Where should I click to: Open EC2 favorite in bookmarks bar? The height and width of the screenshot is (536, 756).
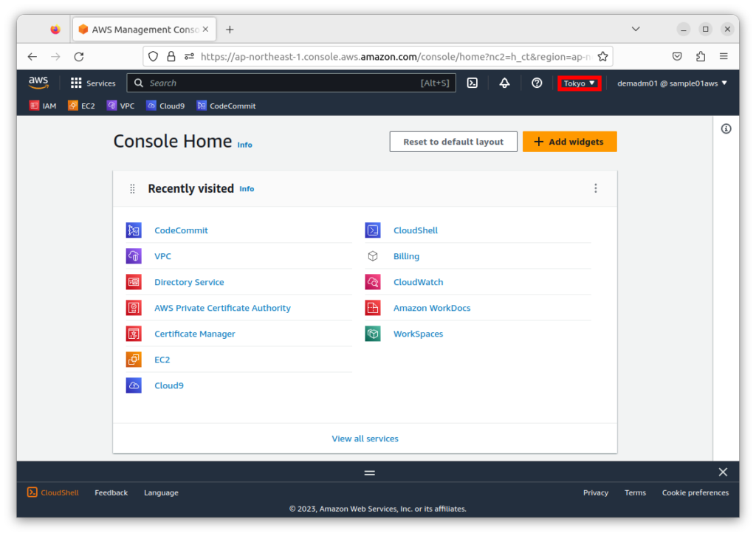(81, 106)
